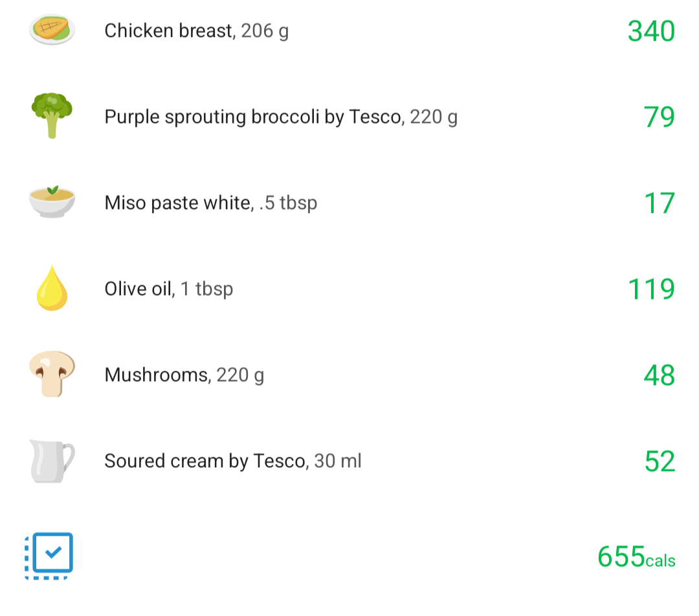Click the 48 calorie value for mushrooms
This screenshot has height=616, width=699.
pyautogui.click(x=660, y=375)
